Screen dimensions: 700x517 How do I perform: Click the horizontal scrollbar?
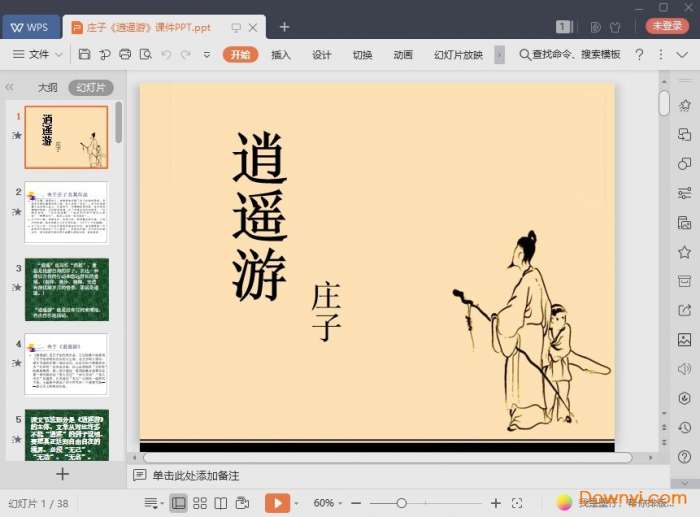tap(388, 458)
